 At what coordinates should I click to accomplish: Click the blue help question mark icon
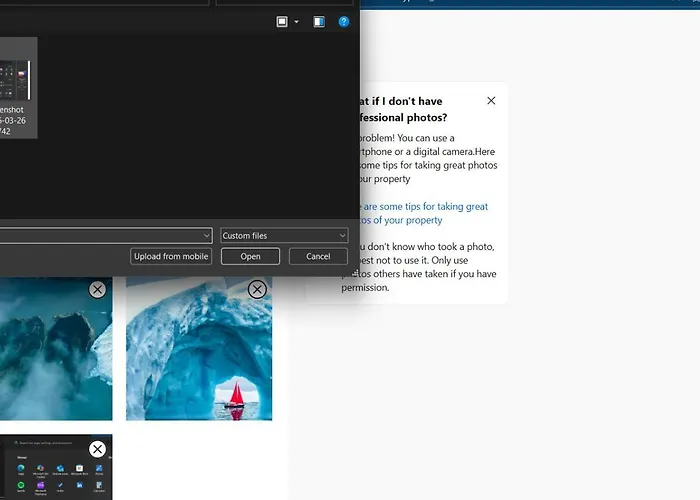tap(344, 21)
